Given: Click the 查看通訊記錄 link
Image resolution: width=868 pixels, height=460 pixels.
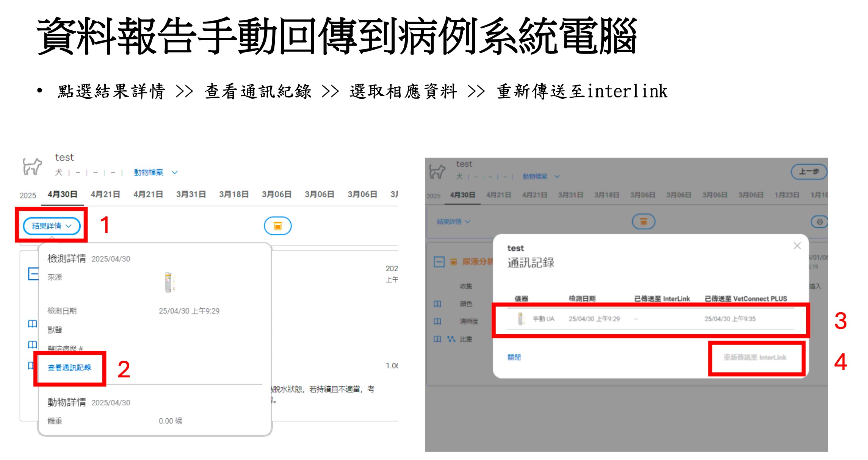Looking at the screenshot, I should [x=69, y=368].
